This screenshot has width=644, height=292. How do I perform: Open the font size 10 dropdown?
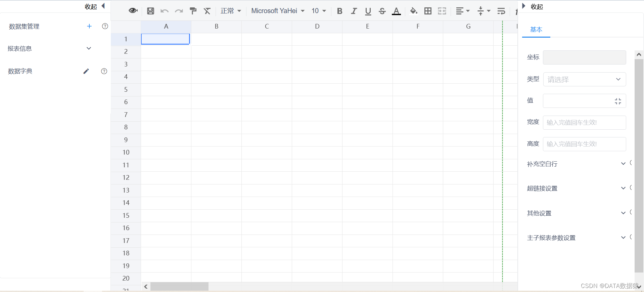tap(319, 11)
